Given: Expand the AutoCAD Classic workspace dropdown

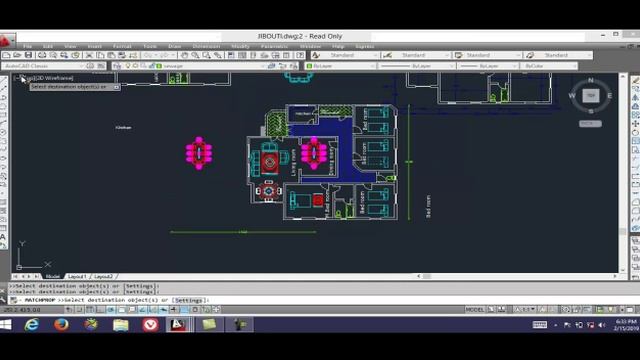Looking at the screenshot, I should 81,66.
